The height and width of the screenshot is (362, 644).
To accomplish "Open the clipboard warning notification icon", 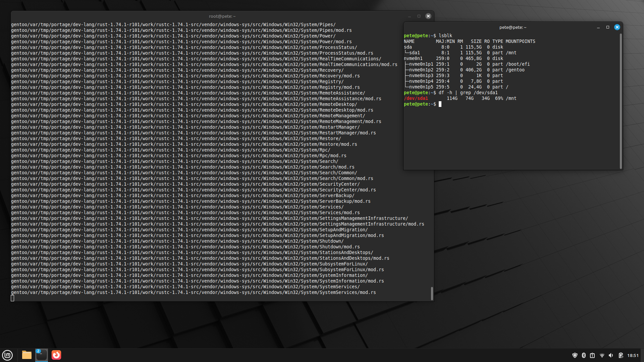I will [592, 355].
